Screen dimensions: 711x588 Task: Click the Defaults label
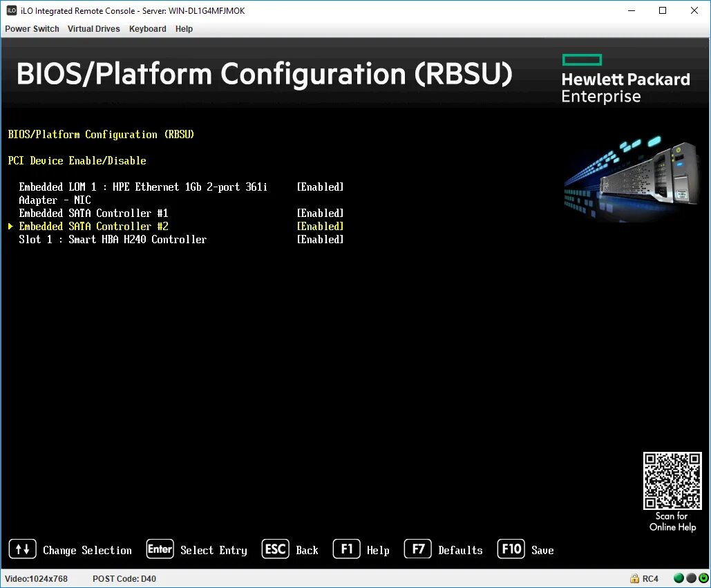point(460,551)
